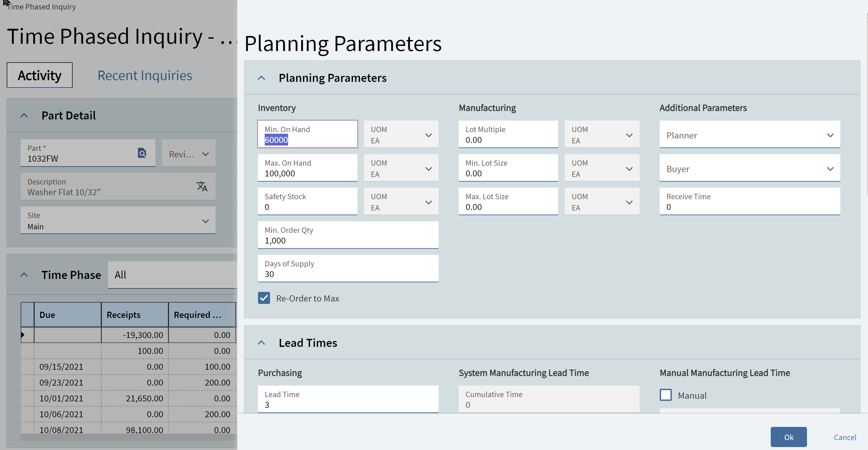Viewport: 868px width, 450px height.
Task: Select the row marker of the first grid row
Action: tap(27, 335)
